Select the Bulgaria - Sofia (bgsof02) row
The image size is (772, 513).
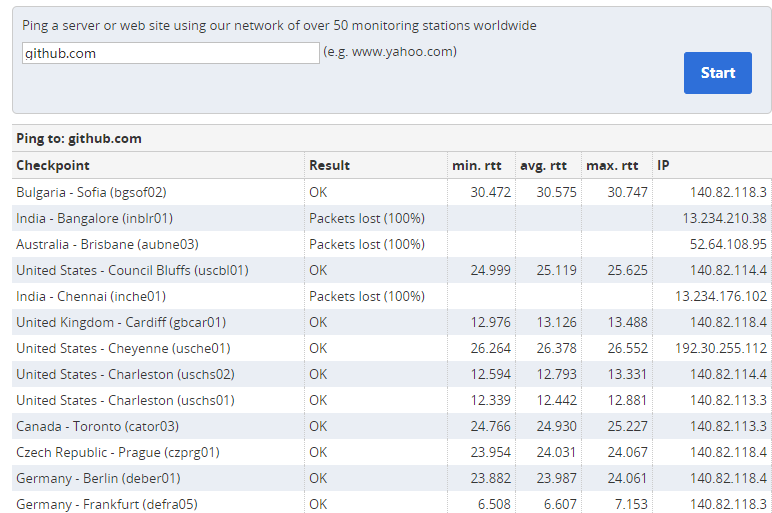click(392, 192)
